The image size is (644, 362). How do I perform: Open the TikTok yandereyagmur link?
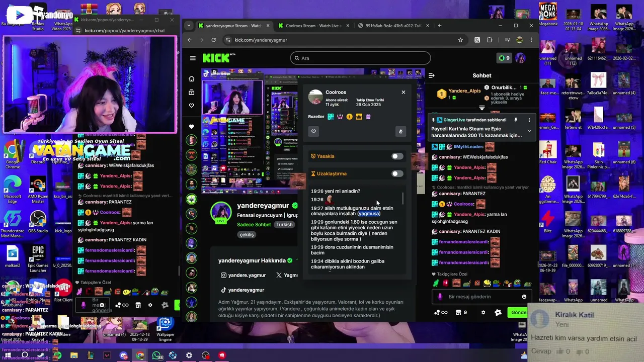(x=243, y=290)
